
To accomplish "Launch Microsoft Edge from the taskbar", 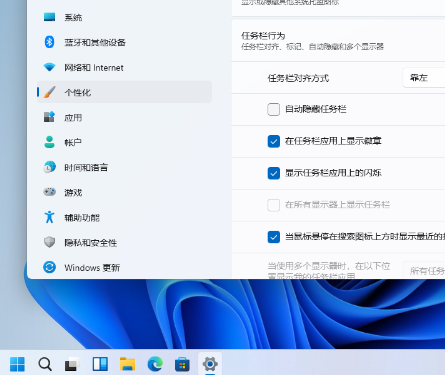I will coord(155,364).
